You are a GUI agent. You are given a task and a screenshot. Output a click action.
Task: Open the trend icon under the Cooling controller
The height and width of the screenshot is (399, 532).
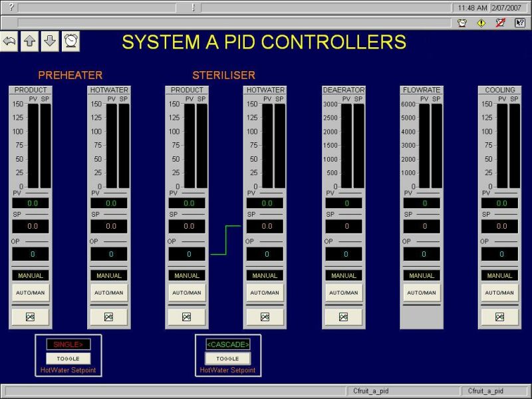(x=499, y=317)
